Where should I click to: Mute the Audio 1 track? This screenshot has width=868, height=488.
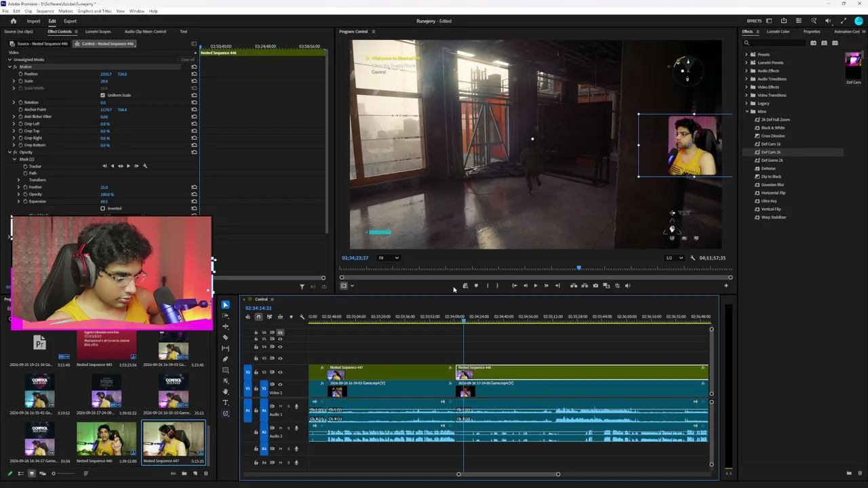[280, 406]
